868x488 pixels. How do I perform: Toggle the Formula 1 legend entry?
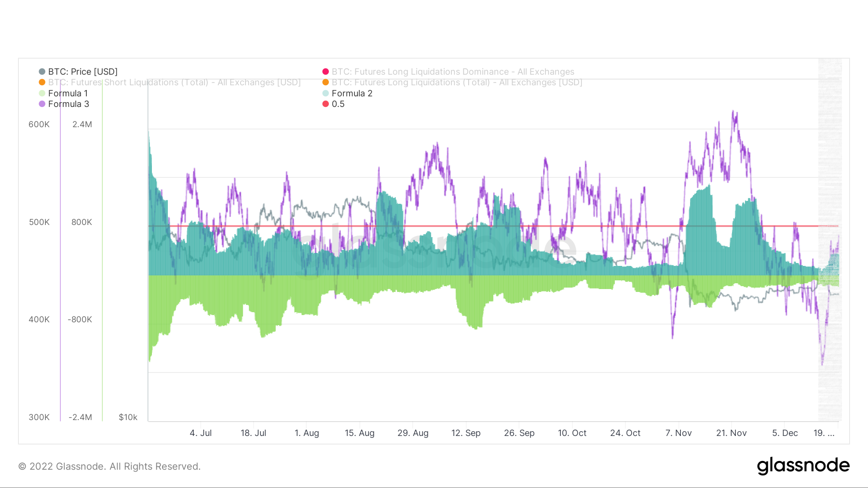point(63,93)
